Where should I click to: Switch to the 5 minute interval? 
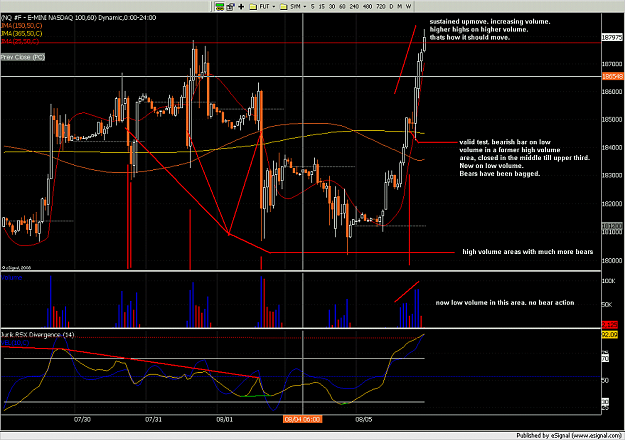(x=312, y=6)
